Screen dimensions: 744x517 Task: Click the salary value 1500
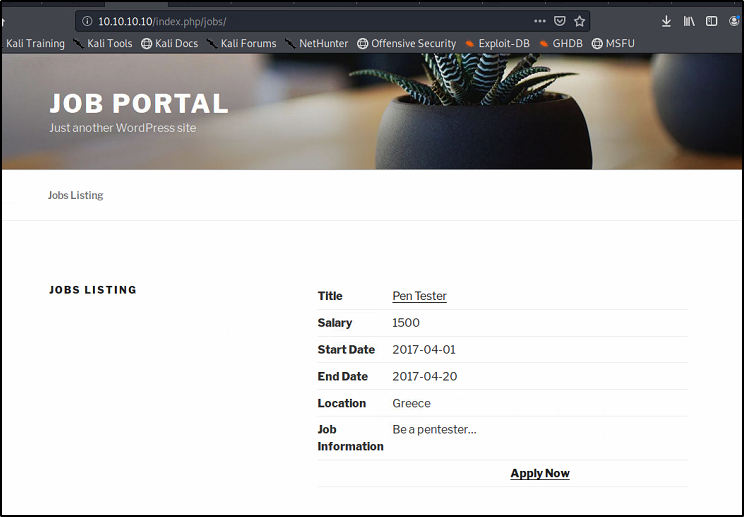[x=406, y=323]
